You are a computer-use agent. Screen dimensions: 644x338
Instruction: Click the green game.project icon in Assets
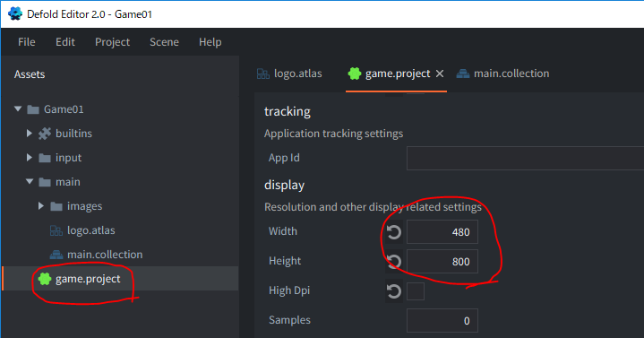(x=45, y=279)
